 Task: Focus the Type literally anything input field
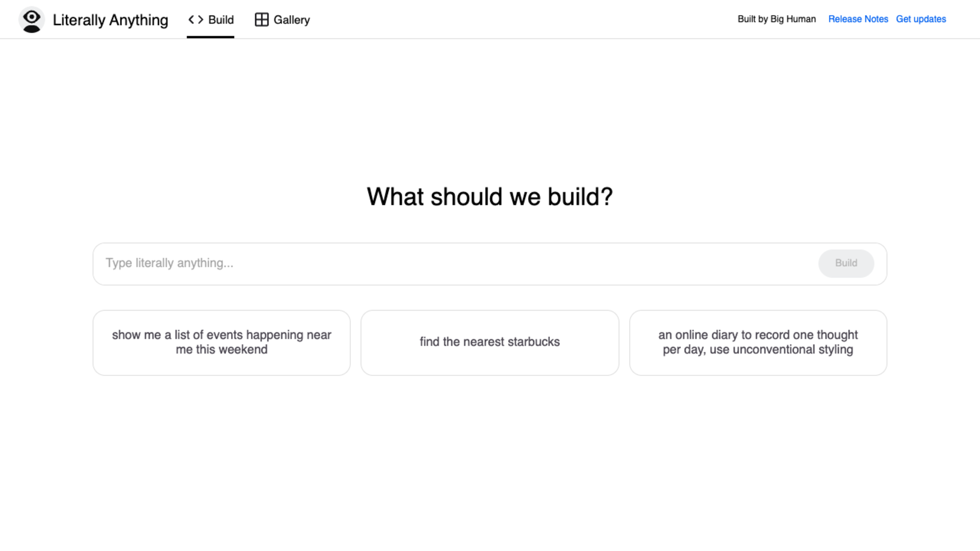457,263
